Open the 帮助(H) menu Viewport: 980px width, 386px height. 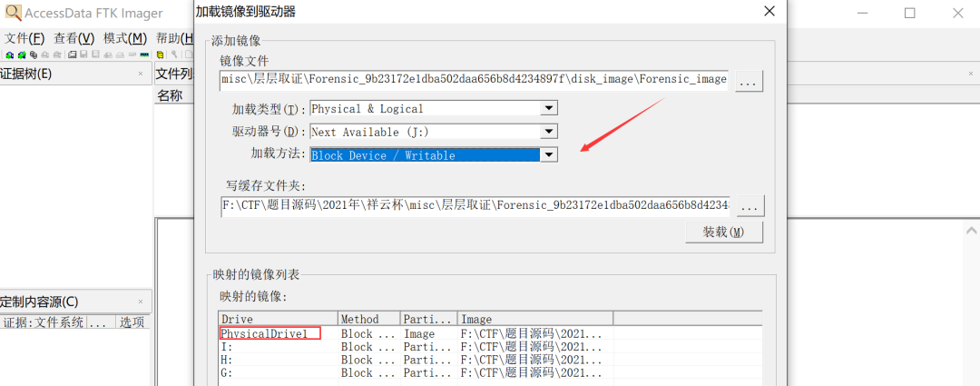coord(173,37)
